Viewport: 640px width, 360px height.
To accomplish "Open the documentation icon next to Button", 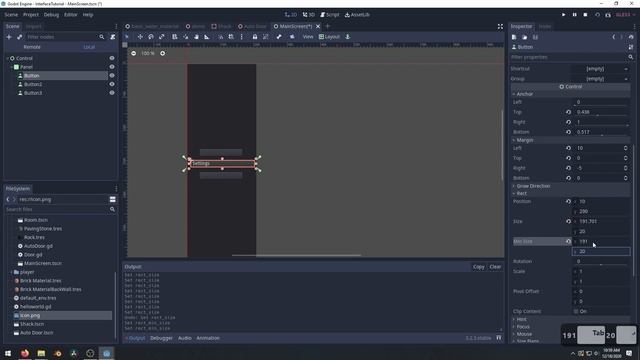I will (x=631, y=47).
